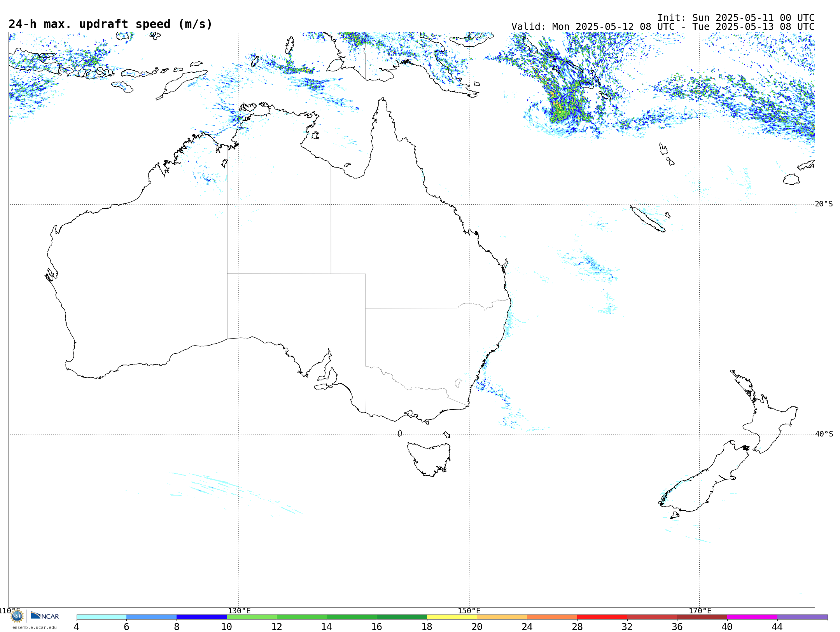
Task: Click the 150°E longitude label
Action: click(x=469, y=611)
